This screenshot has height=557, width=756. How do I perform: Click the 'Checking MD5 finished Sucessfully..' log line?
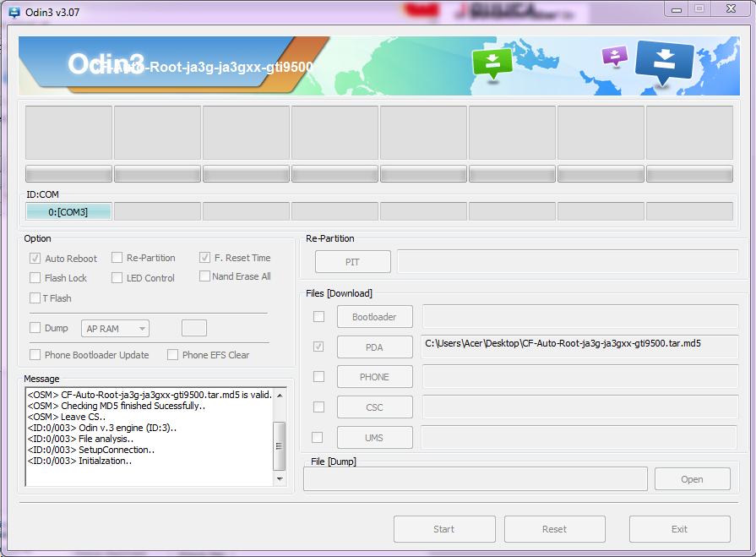tap(117, 406)
